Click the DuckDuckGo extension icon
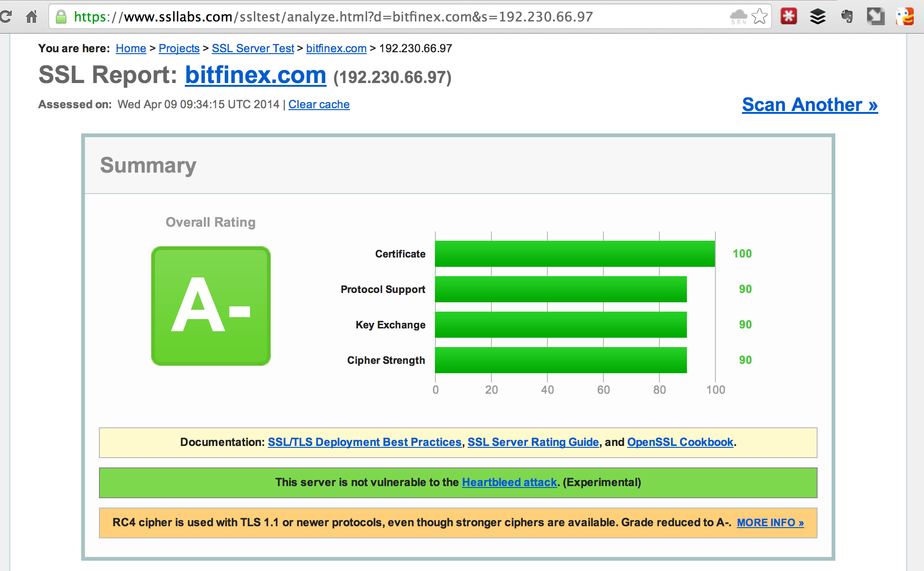Screen dimensions: 924x571 (905, 16)
